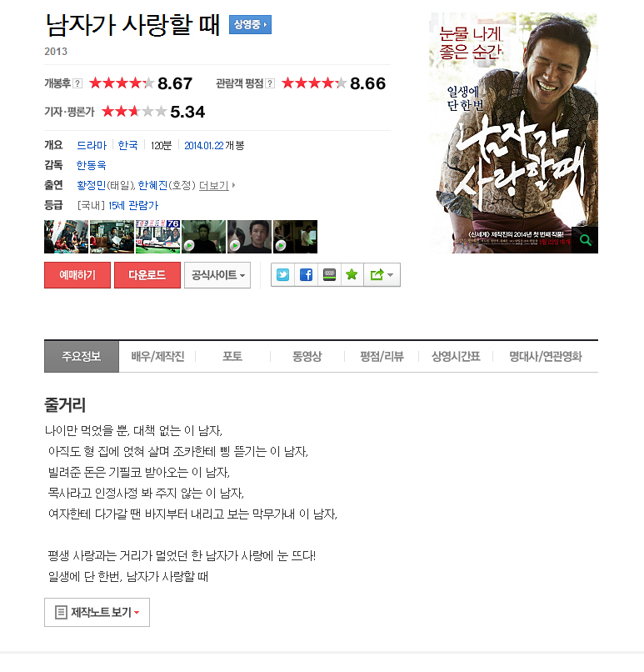This screenshot has height=672, width=644.
Task: Click the 예매하기 button
Action: point(77,275)
